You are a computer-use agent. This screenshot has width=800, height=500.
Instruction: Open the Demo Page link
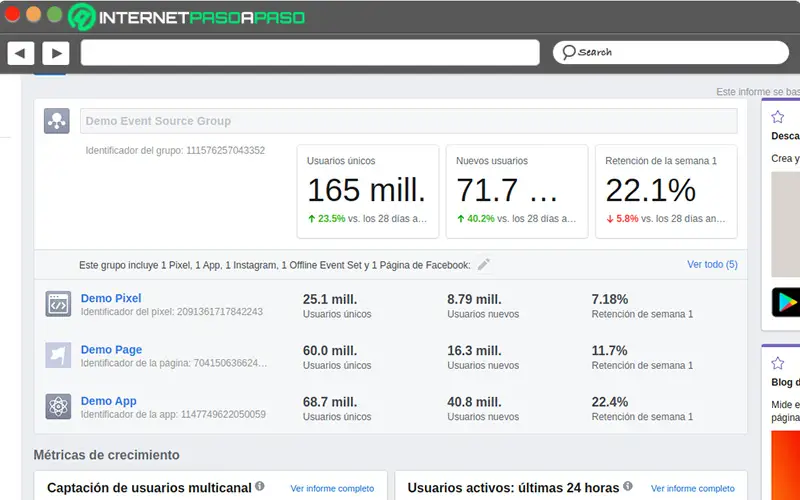point(111,350)
